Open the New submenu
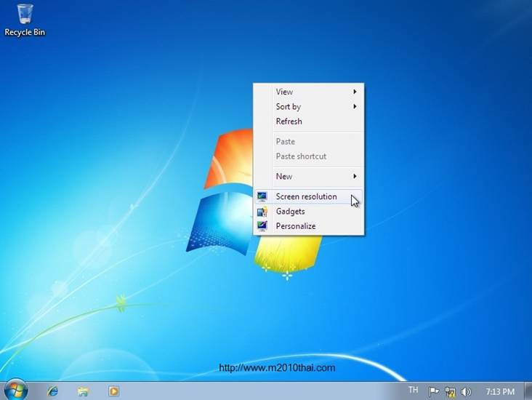 click(x=308, y=176)
